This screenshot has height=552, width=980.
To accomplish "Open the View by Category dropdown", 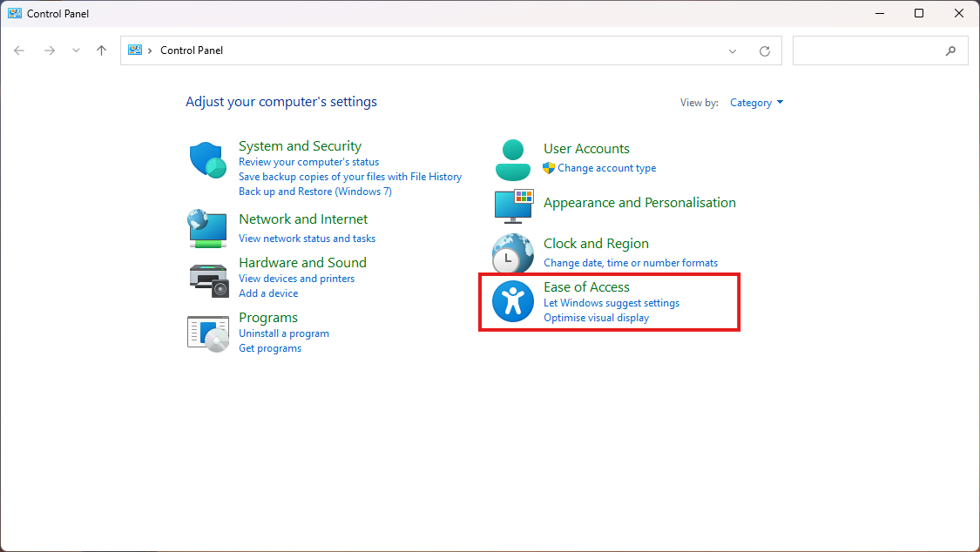I will click(x=756, y=103).
